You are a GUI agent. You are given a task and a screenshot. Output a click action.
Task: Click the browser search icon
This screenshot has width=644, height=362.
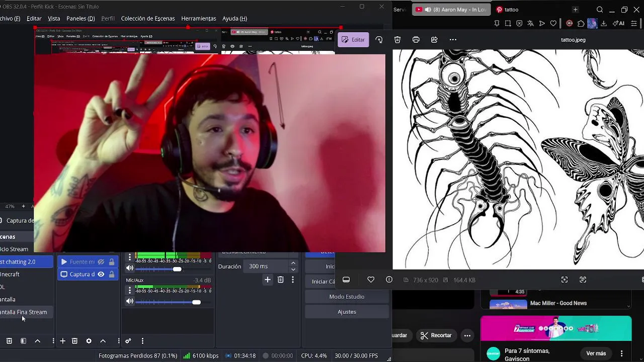click(600, 10)
